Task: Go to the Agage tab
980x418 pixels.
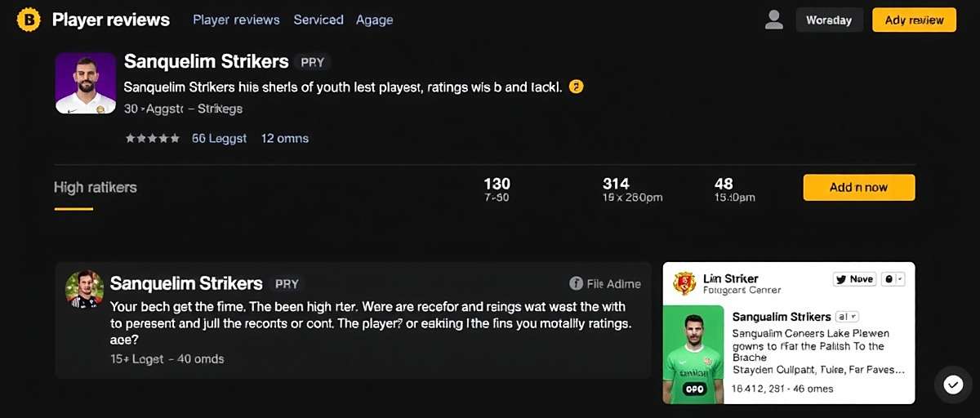Action: [x=375, y=20]
